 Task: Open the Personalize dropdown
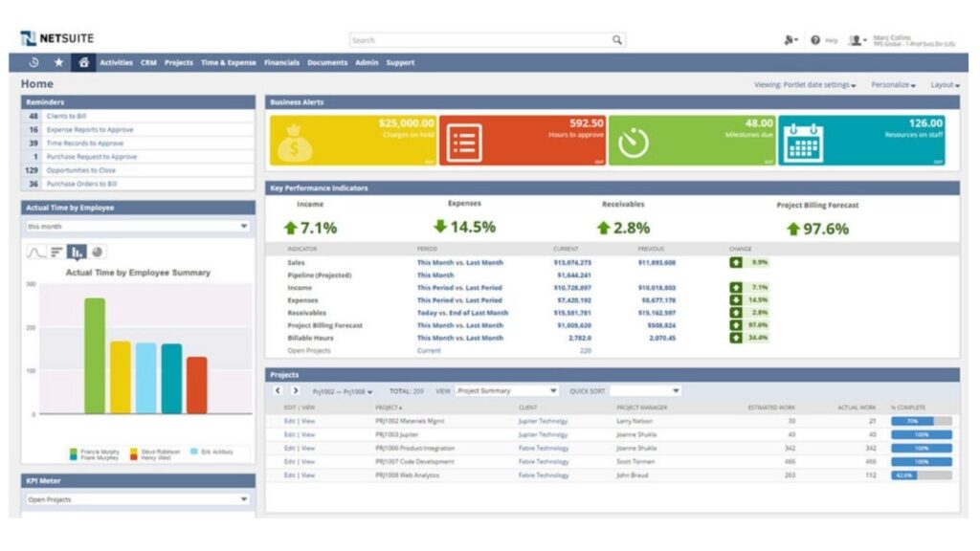coord(893,85)
